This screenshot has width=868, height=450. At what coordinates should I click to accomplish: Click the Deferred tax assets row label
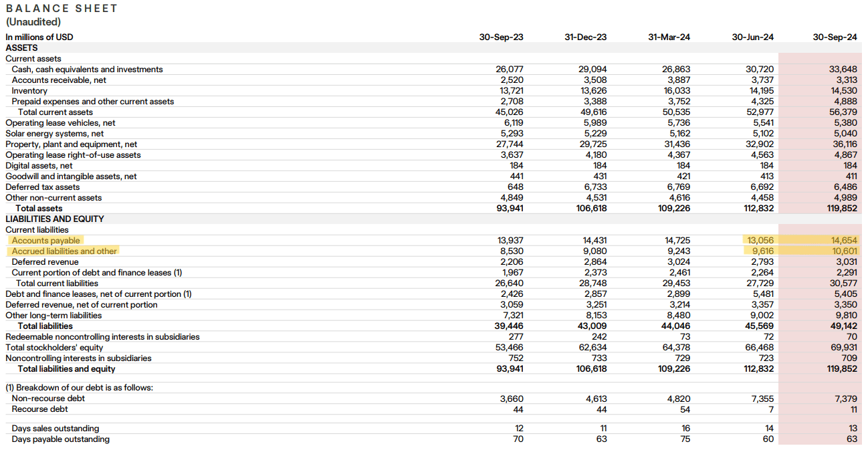tap(42, 187)
